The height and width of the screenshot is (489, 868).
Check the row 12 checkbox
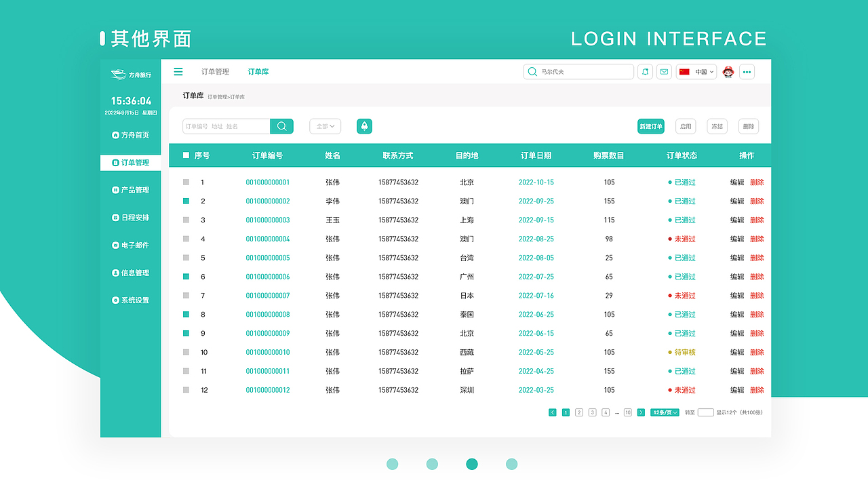pyautogui.click(x=186, y=390)
